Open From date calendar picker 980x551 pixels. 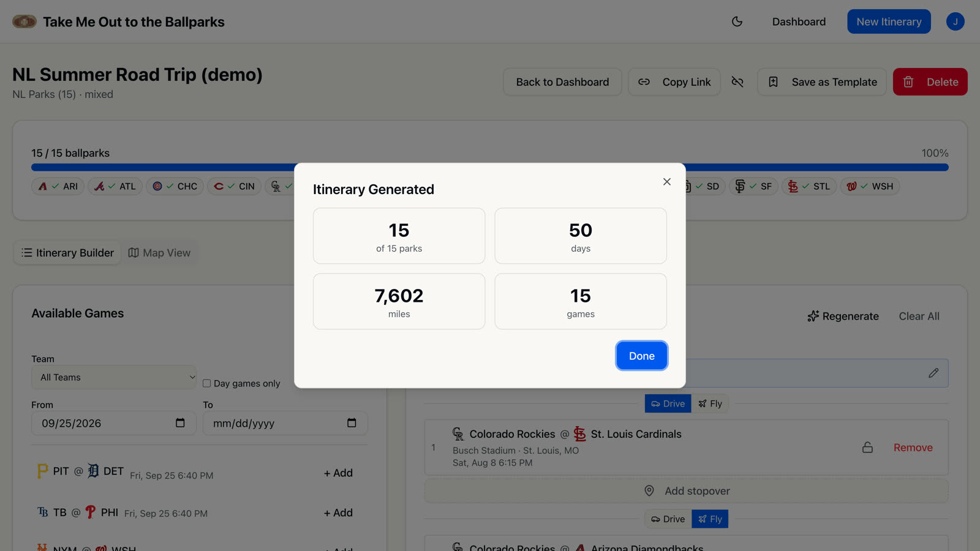click(x=180, y=423)
